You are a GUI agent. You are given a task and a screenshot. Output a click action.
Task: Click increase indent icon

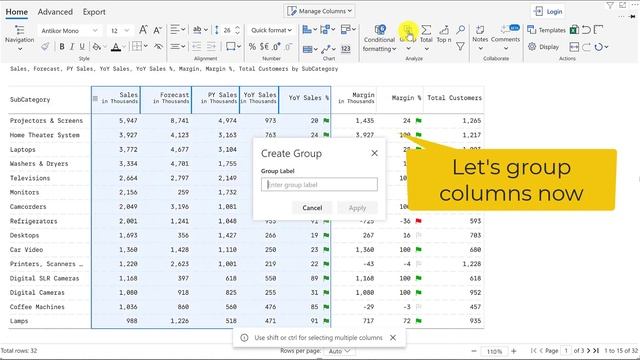pos(211,47)
